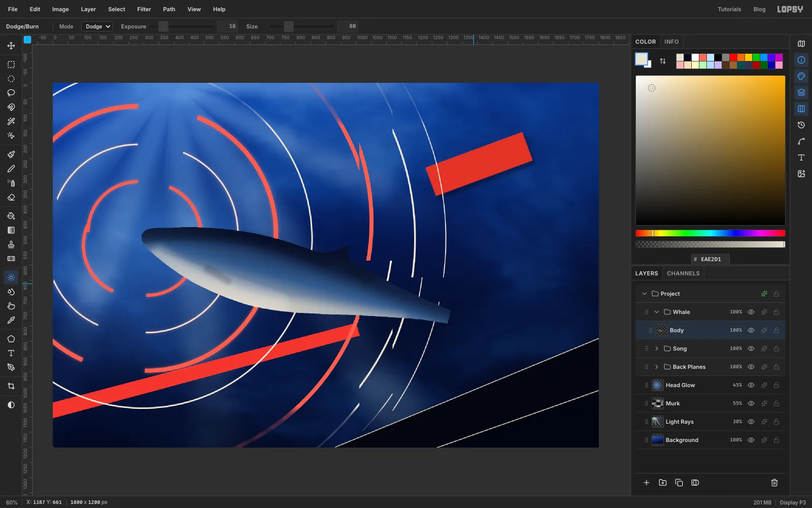Lock the Background layer
This screenshot has width=812, height=508.
776,440
